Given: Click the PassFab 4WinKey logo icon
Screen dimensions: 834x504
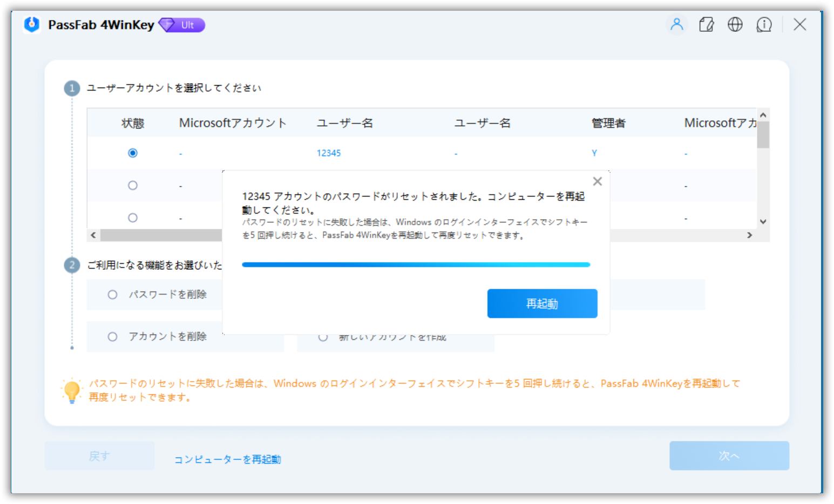Looking at the screenshot, I should [x=31, y=25].
